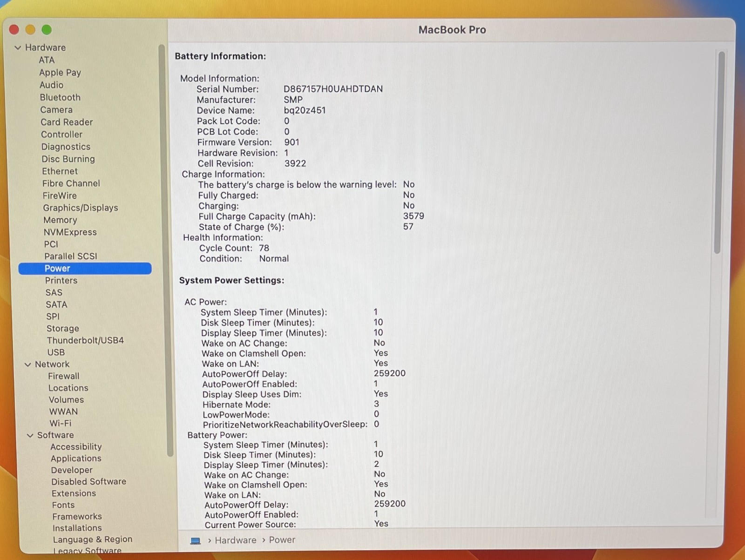Select Disc Burning in the sidebar
The width and height of the screenshot is (745, 560).
point(68,159)
